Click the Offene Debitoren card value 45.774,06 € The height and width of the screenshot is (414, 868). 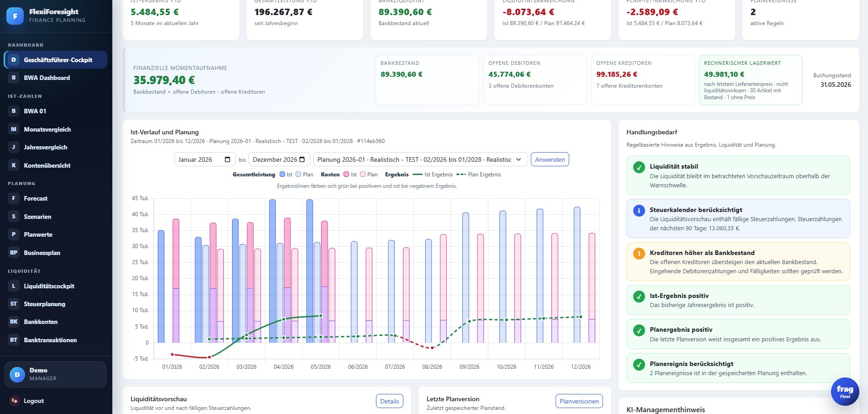509,74
